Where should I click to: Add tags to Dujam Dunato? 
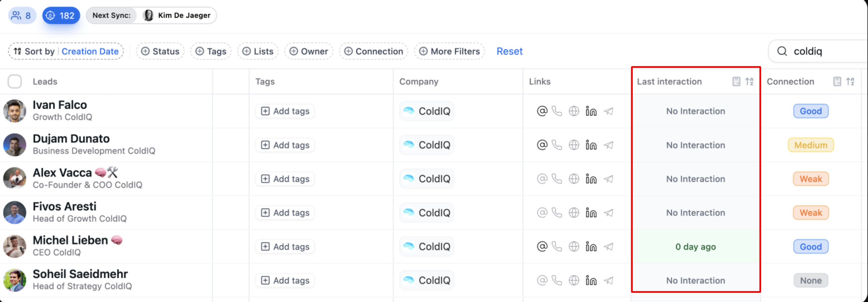point(285,145)
